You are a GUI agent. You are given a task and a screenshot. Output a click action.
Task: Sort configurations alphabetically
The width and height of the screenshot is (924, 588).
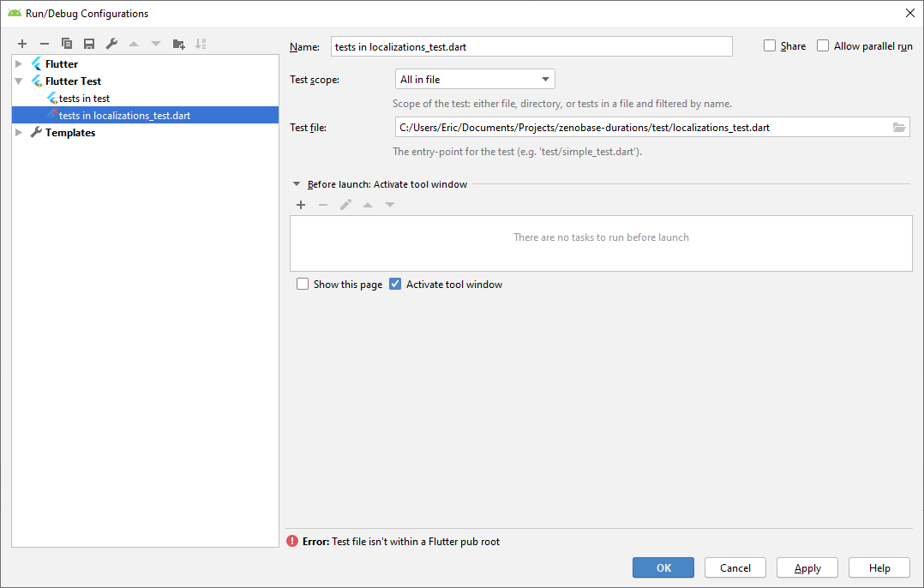[x=201, y=43]
